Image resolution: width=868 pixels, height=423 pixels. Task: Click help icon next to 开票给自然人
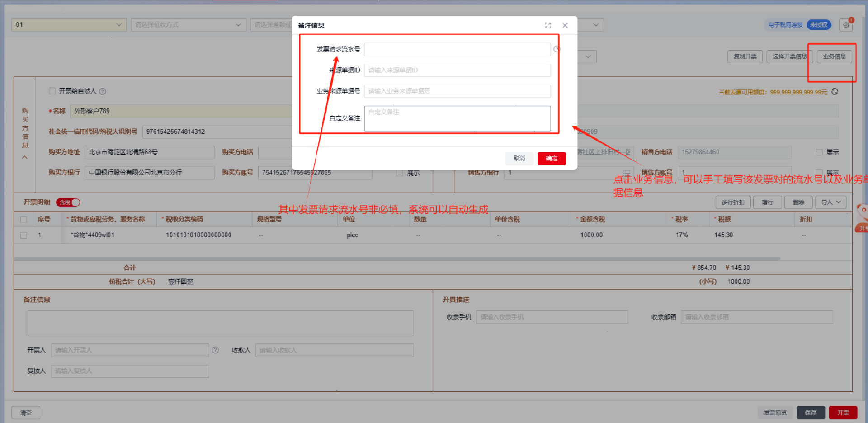103,91
